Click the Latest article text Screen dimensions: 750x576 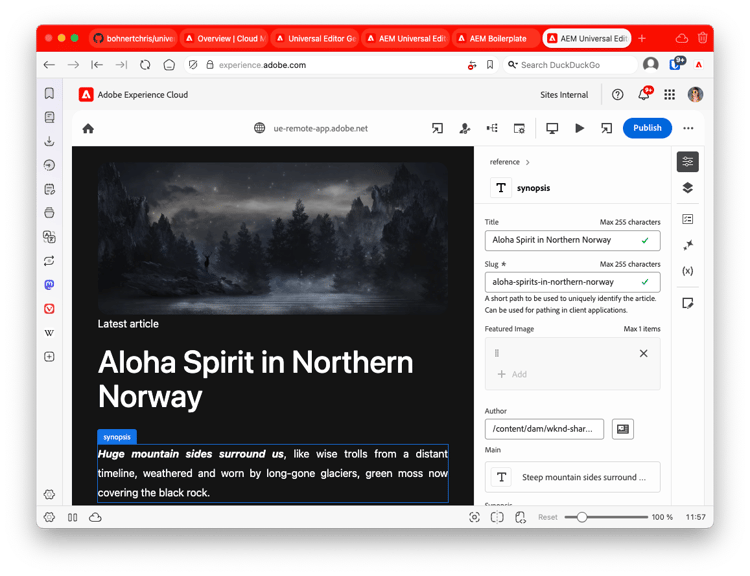coord(128,324)
